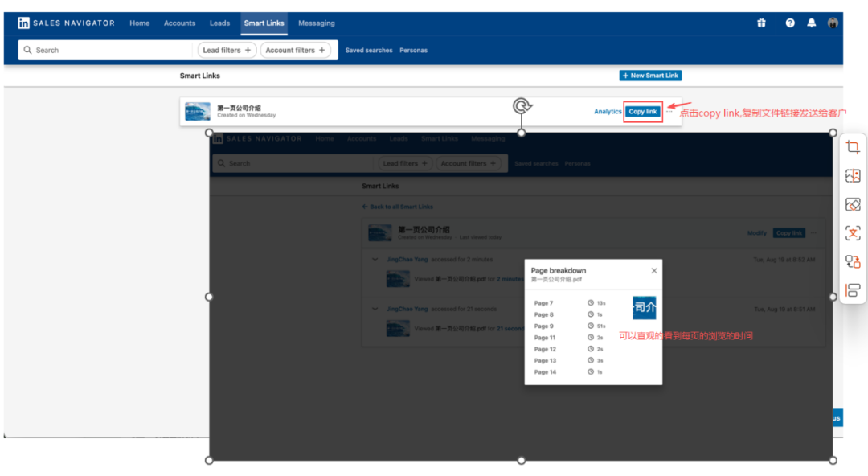
Task: Click the LinkedIn logo in top navigation bar
Action: coord(23,23)
